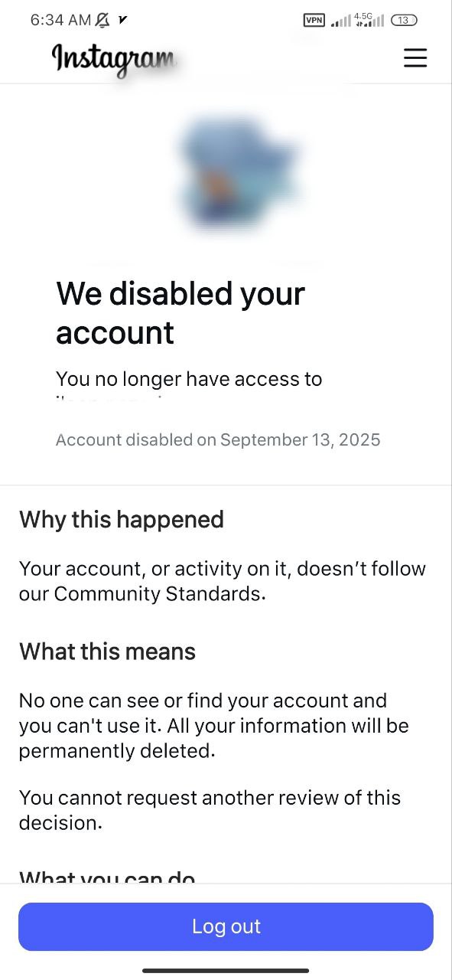This screenshot has width=452, height=980.
Task: Tap the muted notifications bell icon
Action: (104, 19)
